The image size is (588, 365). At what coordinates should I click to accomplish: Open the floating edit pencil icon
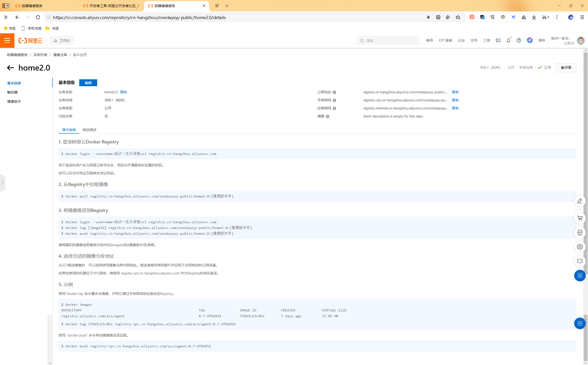(x=580, y=201)
